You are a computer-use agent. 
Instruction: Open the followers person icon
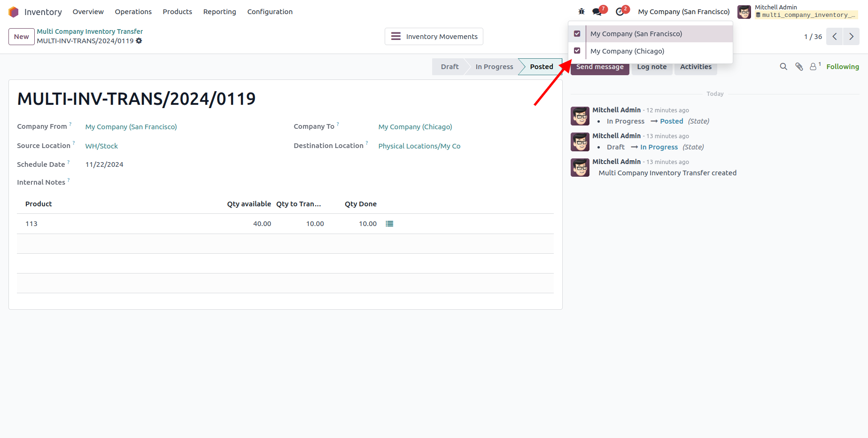[813, 67]
